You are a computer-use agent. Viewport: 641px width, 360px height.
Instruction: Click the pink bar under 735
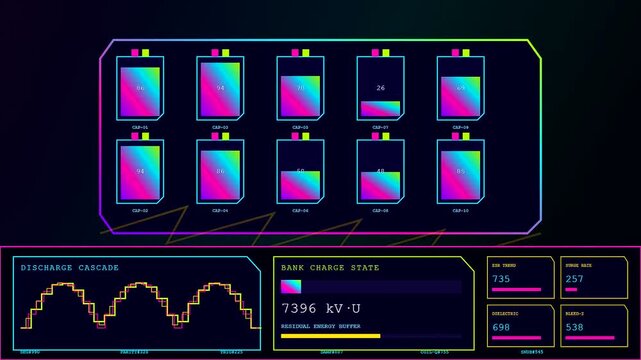point(516,290)
